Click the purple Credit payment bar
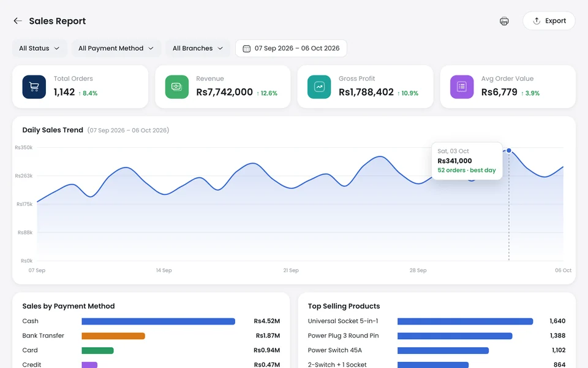Image resolution: width=588 pixels, height=368 pixels. 89,364
